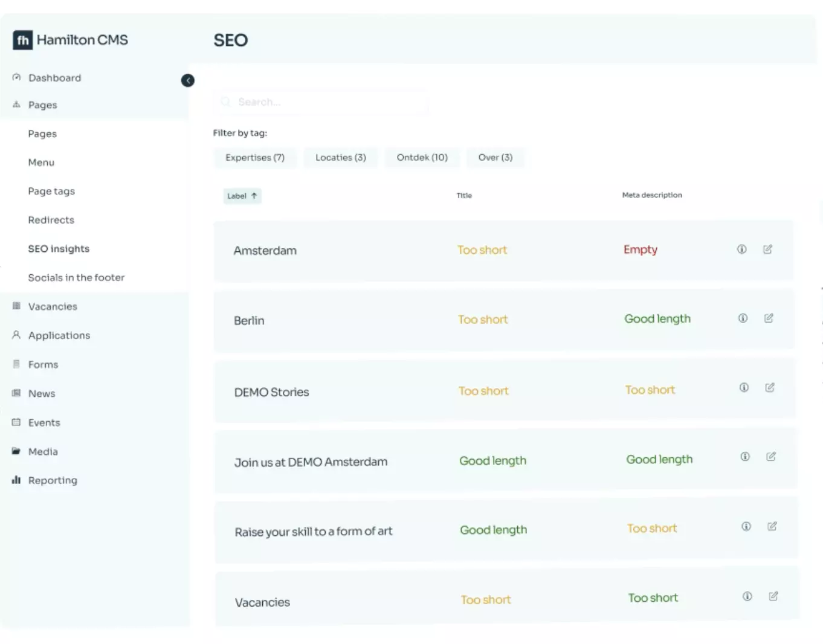The height and width of the screenshot is (644, 823).
Task: Show info for Join us at DEMO Amsterdam
Action: (745, 457)
